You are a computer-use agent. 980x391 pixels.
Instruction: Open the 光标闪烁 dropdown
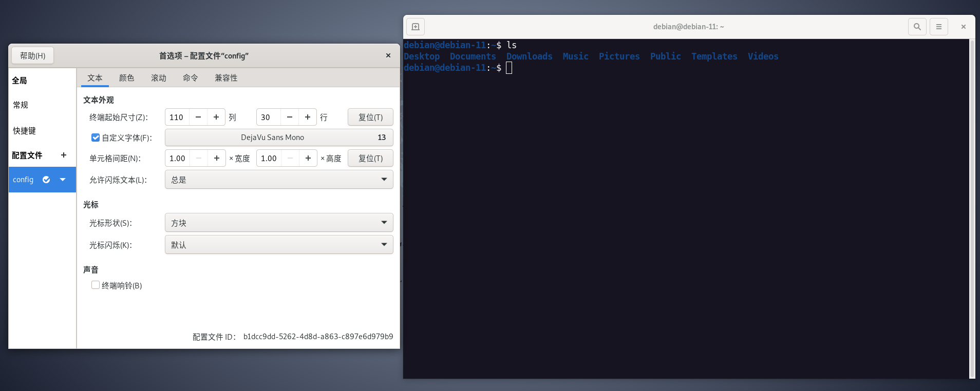(279, 245)
